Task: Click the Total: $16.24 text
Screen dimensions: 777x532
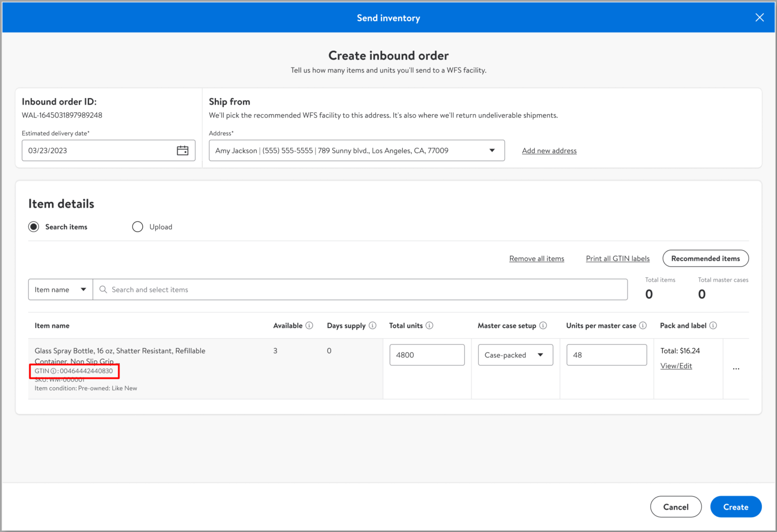Action: pos(680,351)
